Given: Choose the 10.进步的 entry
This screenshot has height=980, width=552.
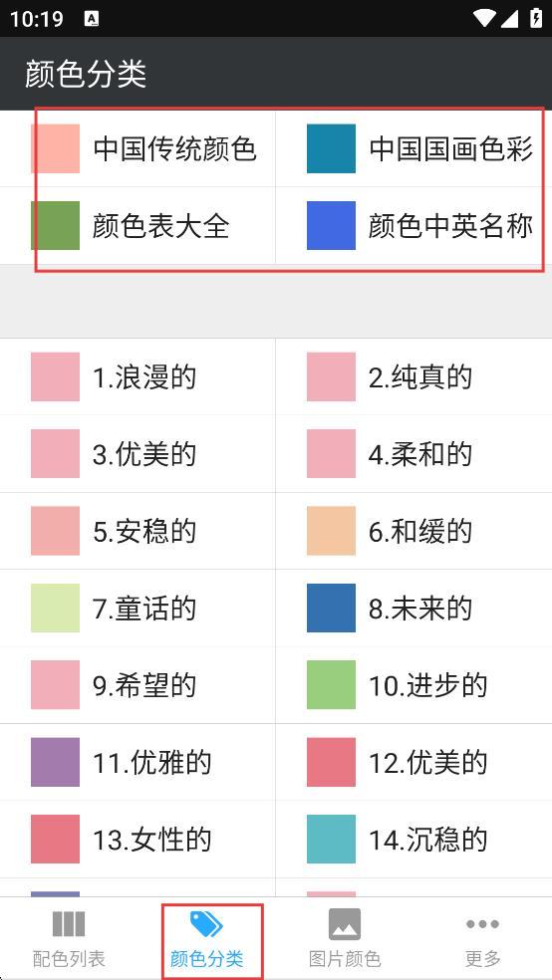Looking at the screenshot, I should [x=414, y=685].
